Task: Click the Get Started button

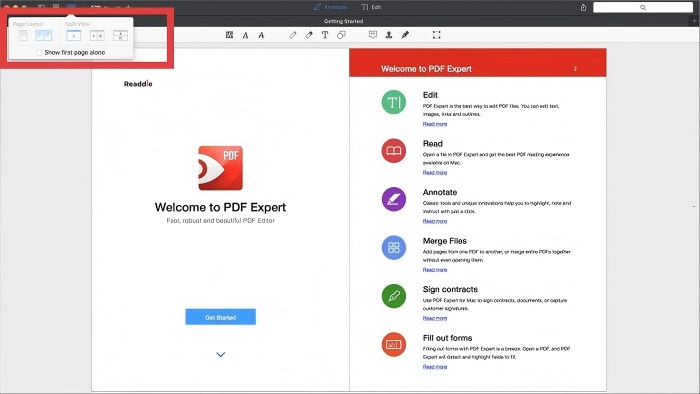Action: click(x=221, y=317)
